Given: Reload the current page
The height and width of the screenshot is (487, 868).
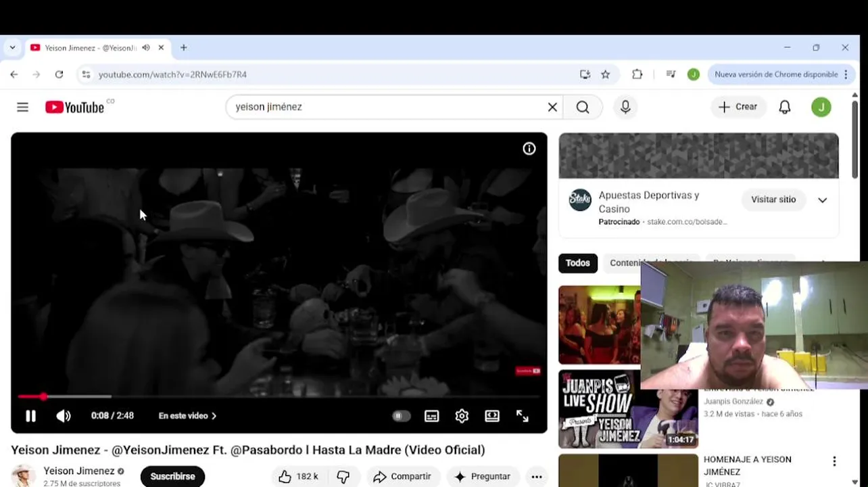Looking at the screenshot, I should 59,74.
